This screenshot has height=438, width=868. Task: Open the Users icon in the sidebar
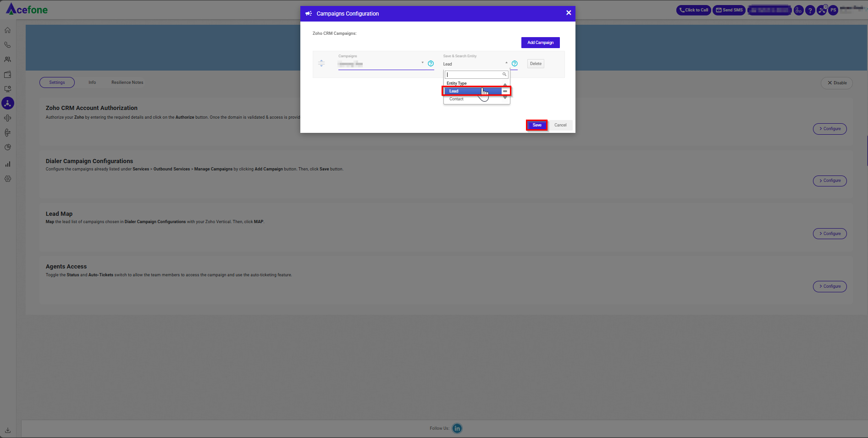(7, 60)
